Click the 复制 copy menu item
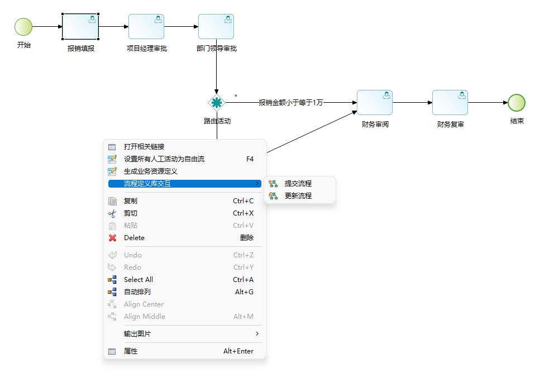The height and width of the screenshot is (392, 549). [x=131, y=201]
